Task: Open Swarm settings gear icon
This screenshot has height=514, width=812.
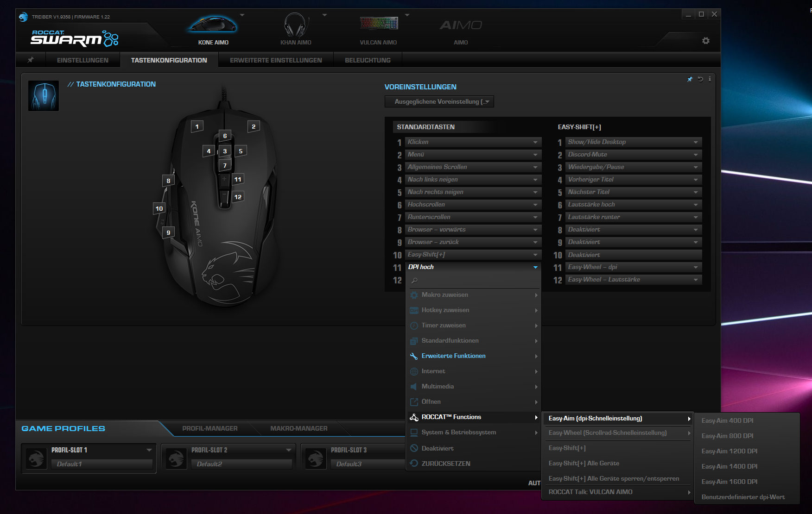Action: tap(706, 41)
